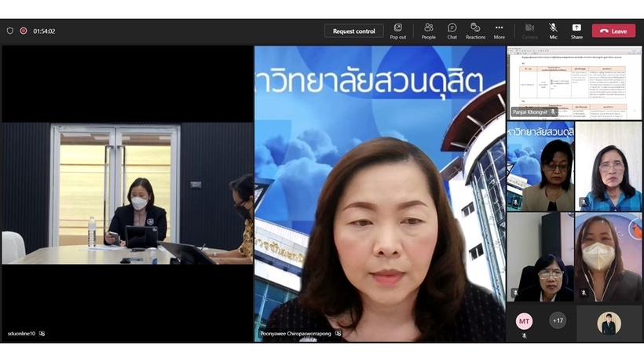The width and height of the screenshot is (644, 362).
Task: Click the meeting timer 01:54:02
Action: [44, 31]
